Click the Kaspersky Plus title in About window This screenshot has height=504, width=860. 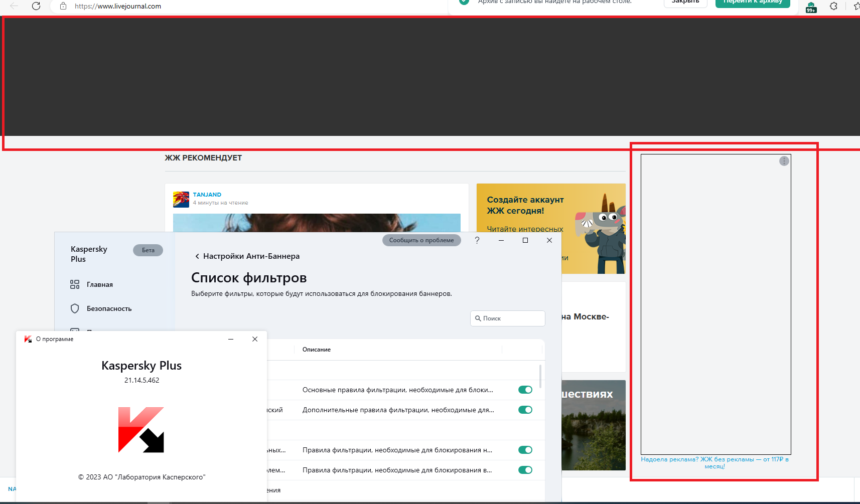141,366
